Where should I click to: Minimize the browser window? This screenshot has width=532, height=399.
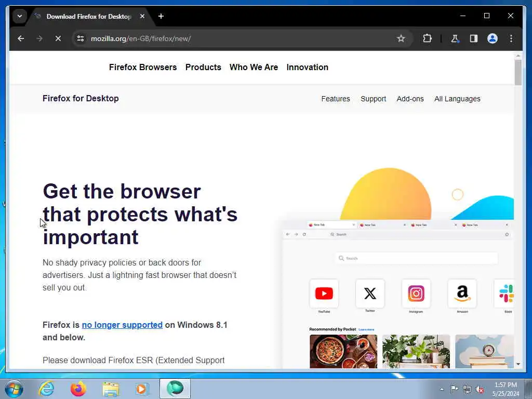463,16
